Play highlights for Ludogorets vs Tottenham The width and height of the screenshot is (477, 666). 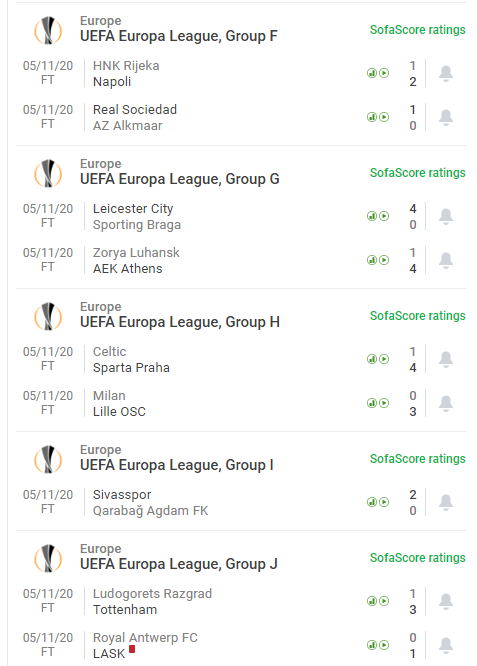point(384,601)
